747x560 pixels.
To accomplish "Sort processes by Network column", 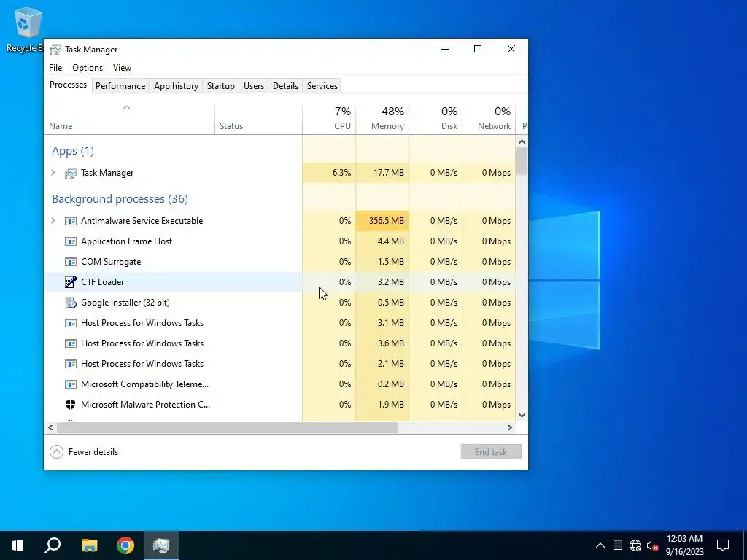I will click(x=489, y=119).
